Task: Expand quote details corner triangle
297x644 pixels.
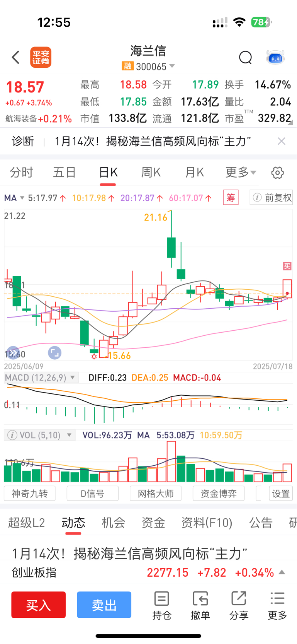Action: click(x=290, y=123)
